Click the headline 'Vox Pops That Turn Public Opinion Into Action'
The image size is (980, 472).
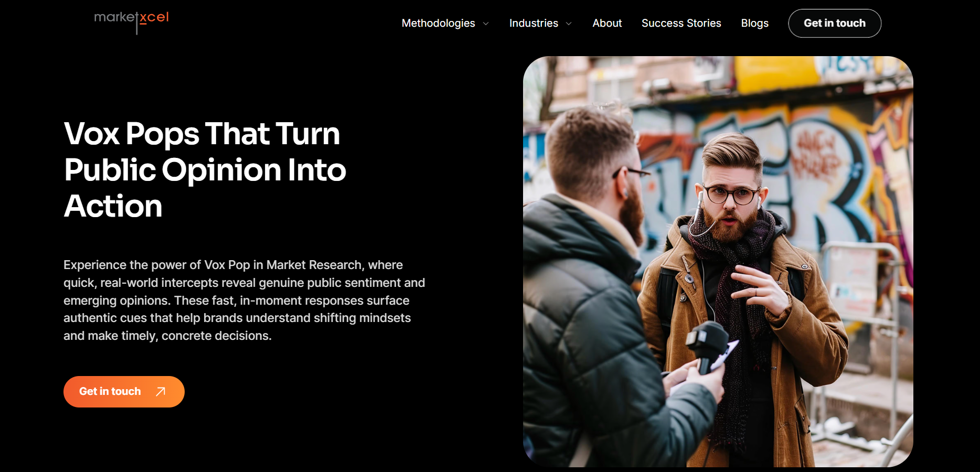pyautogui.click(x=205, y=170)
